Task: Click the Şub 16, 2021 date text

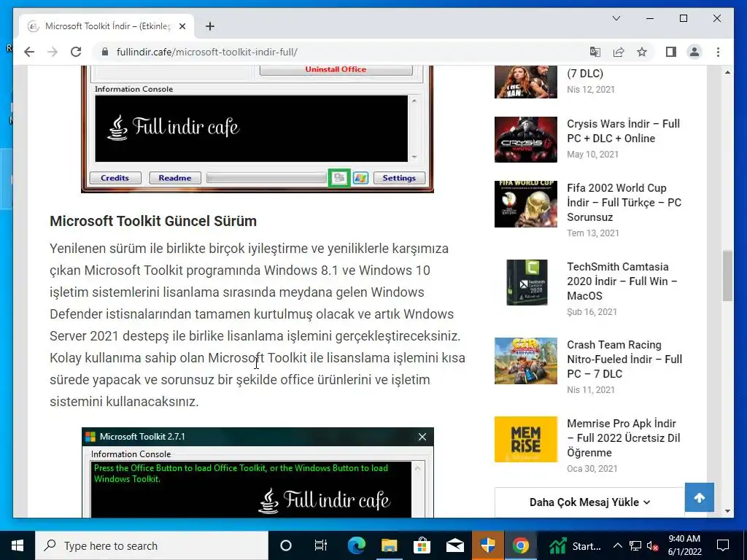Action: pos(592,312)
